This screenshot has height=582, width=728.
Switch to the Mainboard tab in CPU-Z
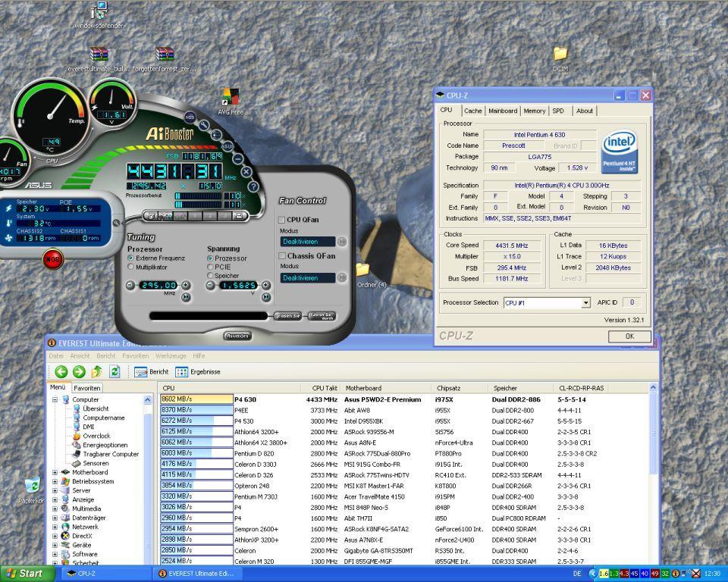coord(503,111)
